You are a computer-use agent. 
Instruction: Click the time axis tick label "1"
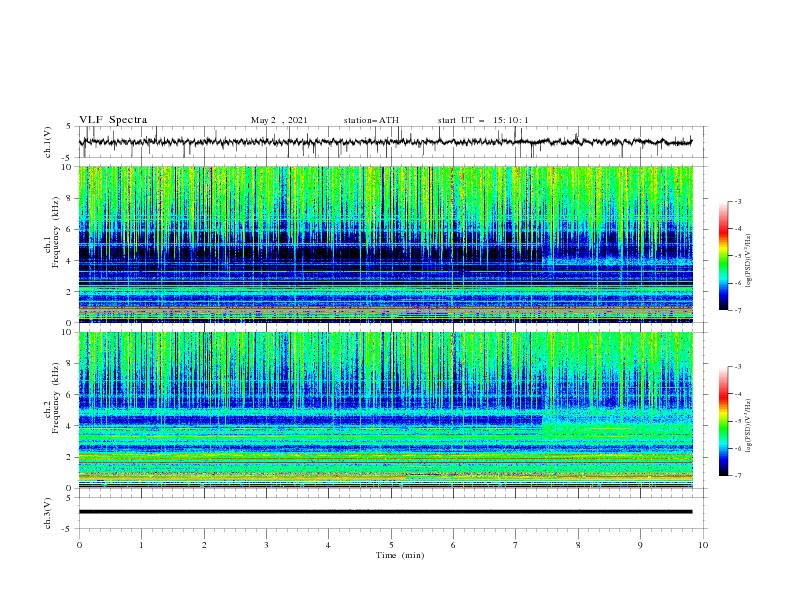tap(141, 545)
